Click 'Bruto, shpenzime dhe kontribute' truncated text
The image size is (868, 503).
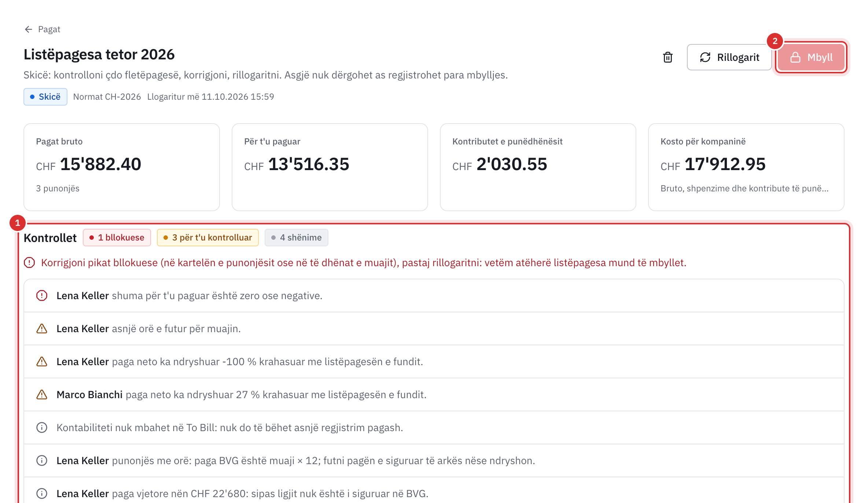tap(744, 188)
